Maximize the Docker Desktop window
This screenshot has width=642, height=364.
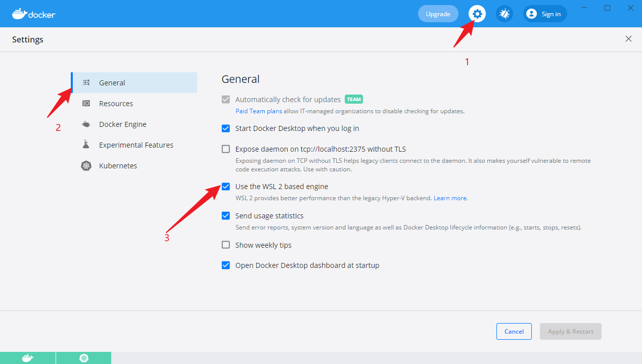pos(608,8)
